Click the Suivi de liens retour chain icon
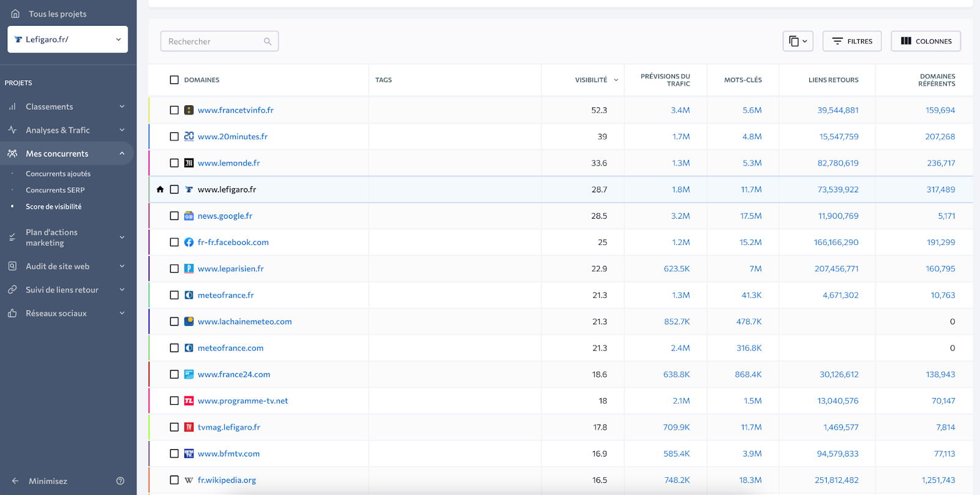 (12, 289)
